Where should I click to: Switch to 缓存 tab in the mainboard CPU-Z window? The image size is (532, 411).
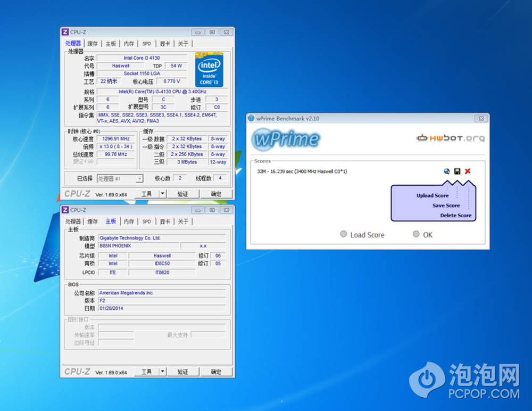point(92,221)
